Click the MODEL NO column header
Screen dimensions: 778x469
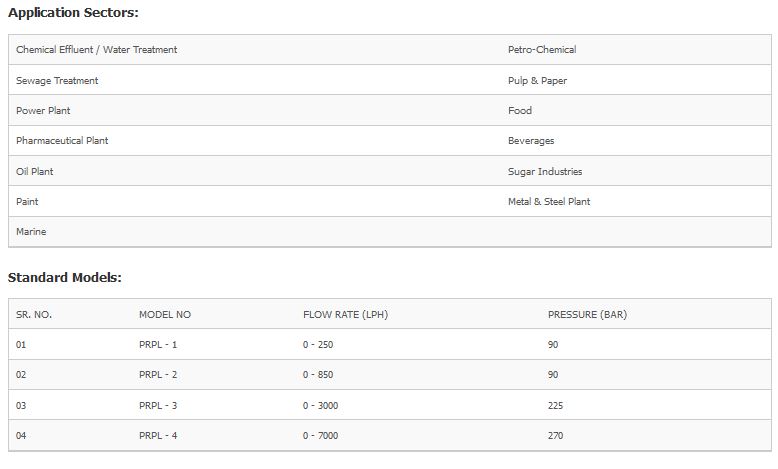click(165, 315)
